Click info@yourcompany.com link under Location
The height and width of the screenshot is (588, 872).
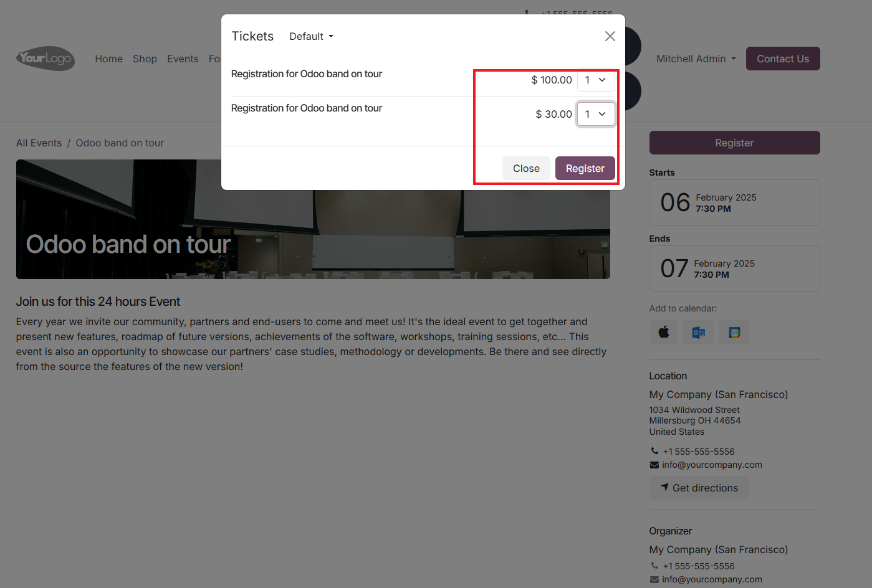[x=712, y=465]
